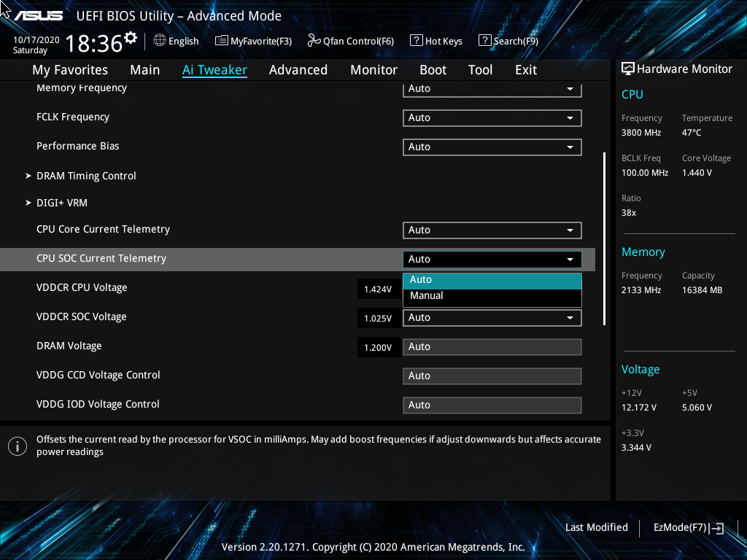
Task: Click the 3.344 V reading
Action: [x=636, y=448]
